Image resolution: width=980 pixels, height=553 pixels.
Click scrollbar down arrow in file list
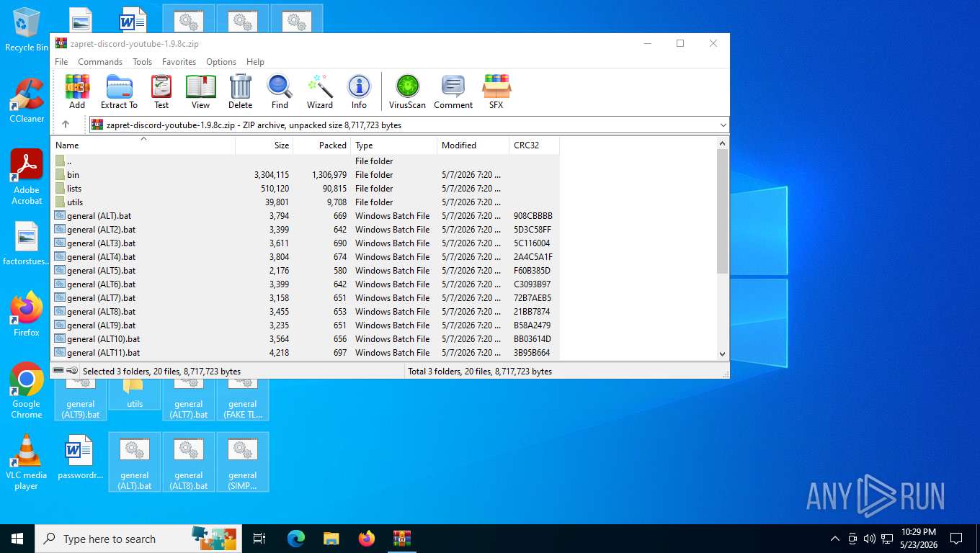point(723,354)
